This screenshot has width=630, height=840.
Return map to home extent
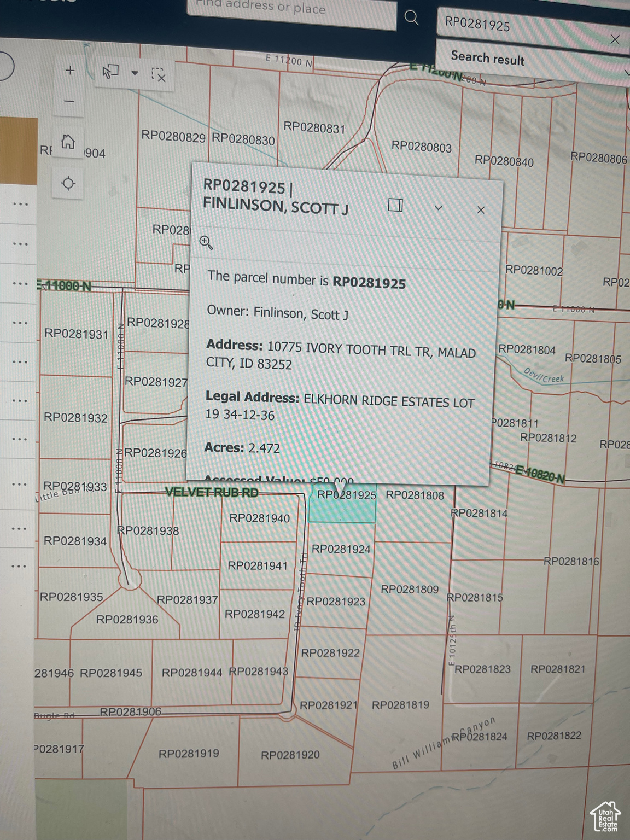coord(68,142)
